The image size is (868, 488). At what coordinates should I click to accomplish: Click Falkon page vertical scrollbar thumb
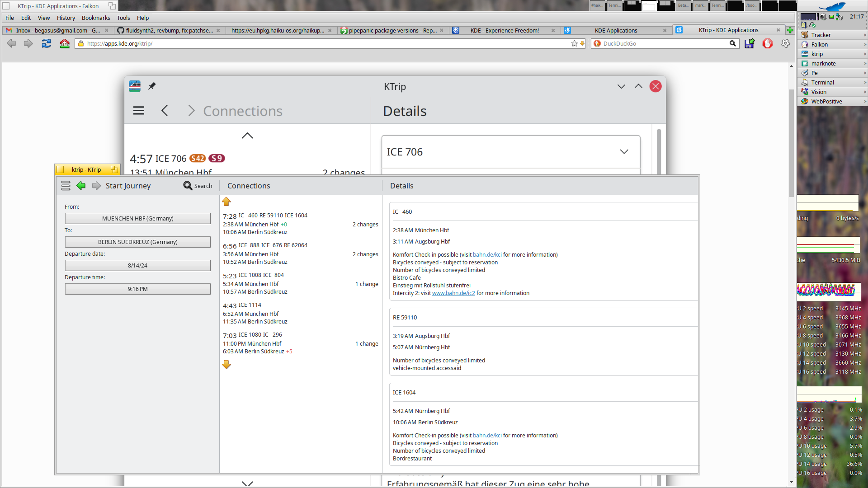[x=791, y=142]
